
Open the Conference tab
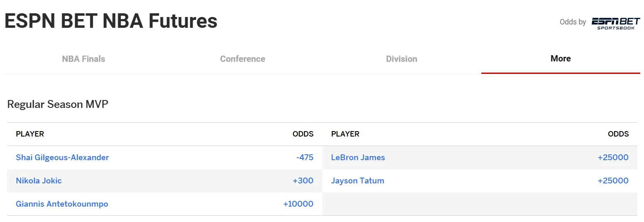tap(242, 59)
